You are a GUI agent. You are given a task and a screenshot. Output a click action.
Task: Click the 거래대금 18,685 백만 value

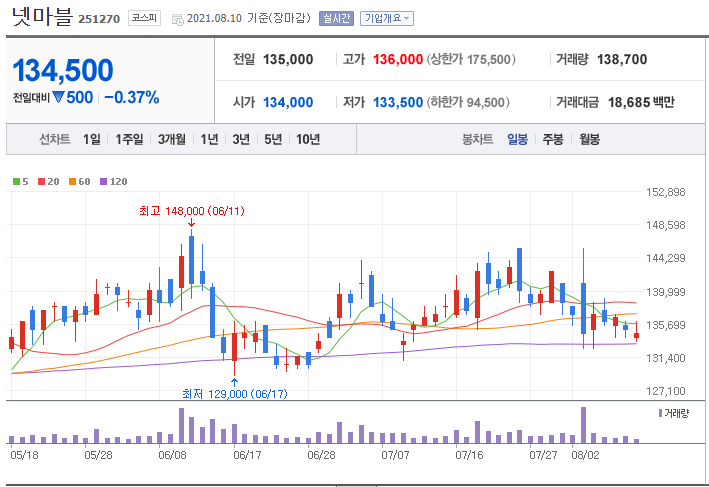tap(641, 102)
